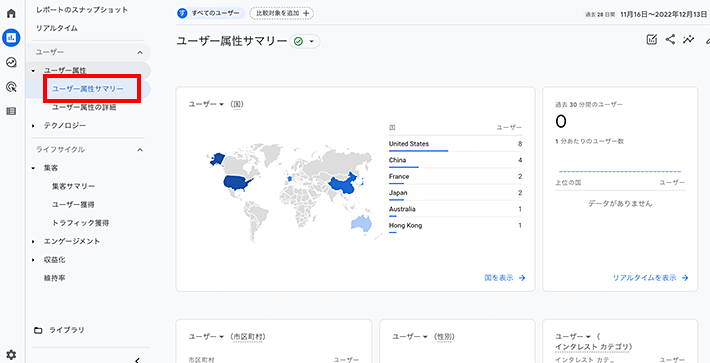This screenshot has width=710, height=363.
Task: Open the ユーザー metric dropdown on country card
Action: click(x=206, y=104)
